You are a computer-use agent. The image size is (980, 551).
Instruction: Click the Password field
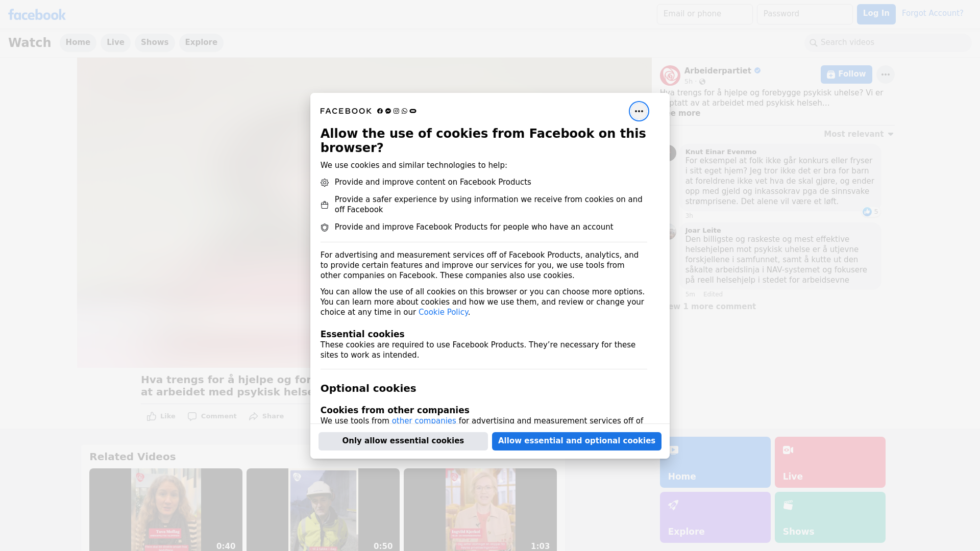pos(804,14)
